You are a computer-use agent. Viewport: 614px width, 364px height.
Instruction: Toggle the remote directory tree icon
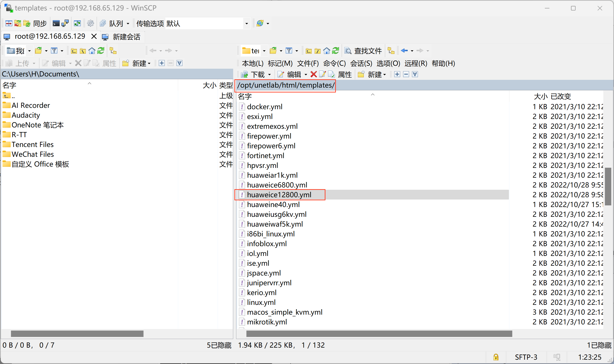click(x=391, y=51)
